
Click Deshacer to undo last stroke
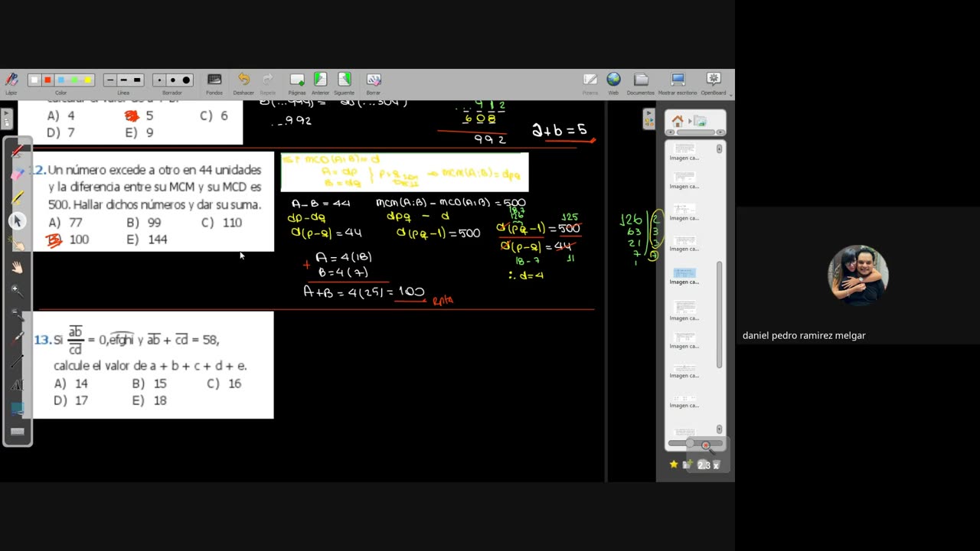(243, 80)
